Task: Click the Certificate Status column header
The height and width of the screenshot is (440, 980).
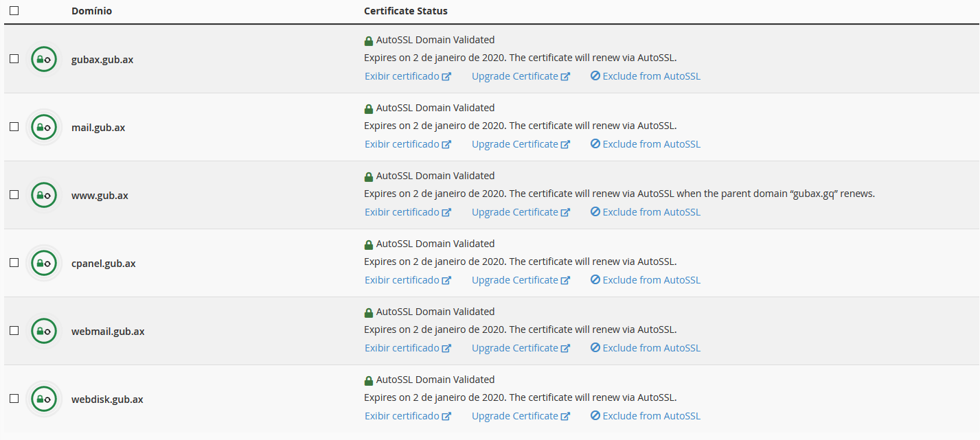Action: (405, 11)
